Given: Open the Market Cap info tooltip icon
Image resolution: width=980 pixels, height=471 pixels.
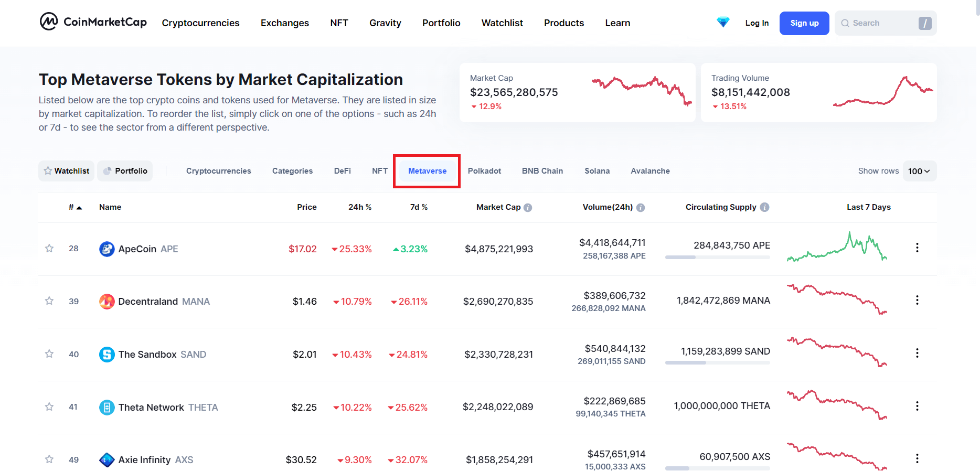Looking at the screenshot, I should click(528, 208).
